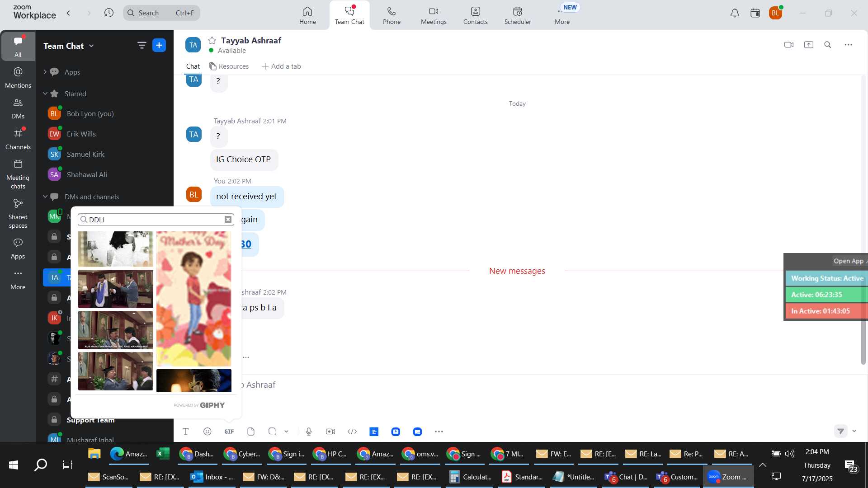Open Samuel Kirk chat

pyautogui.click(x=105, y=154)
